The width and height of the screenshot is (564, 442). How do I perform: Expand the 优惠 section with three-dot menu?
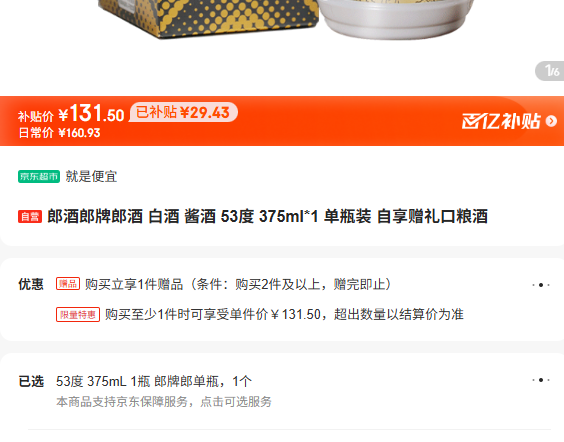point(541,285)
